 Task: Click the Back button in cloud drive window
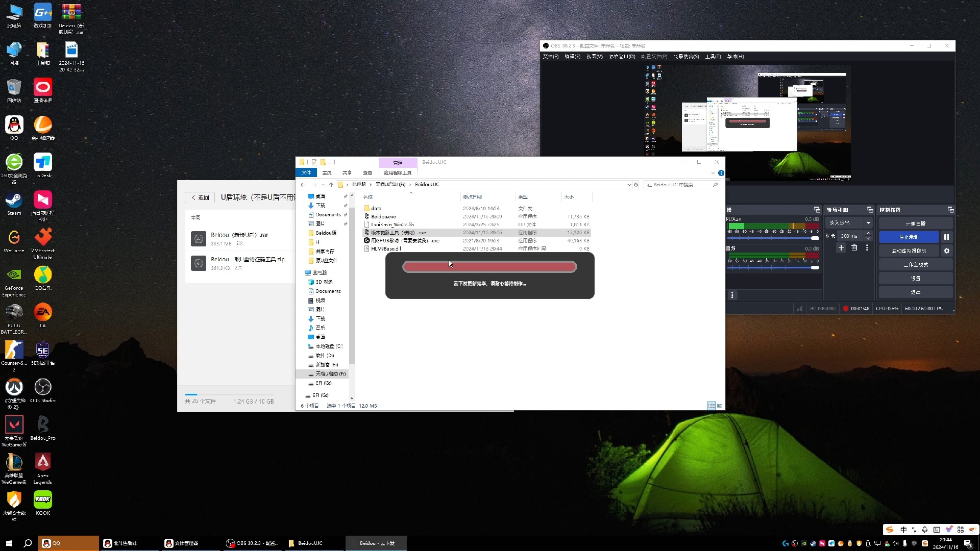click(200, 197)
